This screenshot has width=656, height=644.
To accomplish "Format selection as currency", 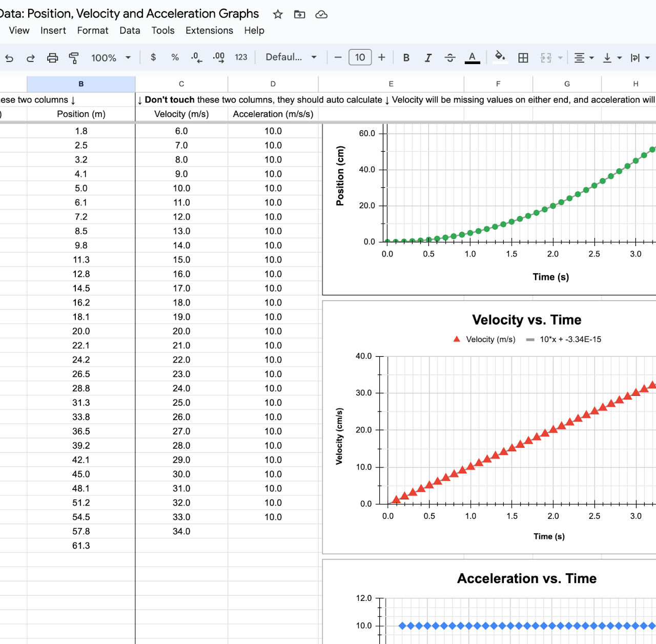I will (x=153, y=57).
